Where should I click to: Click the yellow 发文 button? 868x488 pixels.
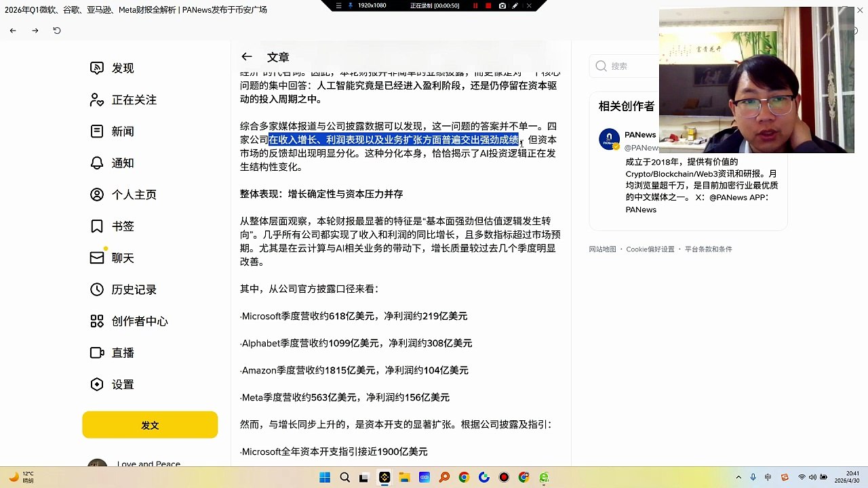pos(150,425)
